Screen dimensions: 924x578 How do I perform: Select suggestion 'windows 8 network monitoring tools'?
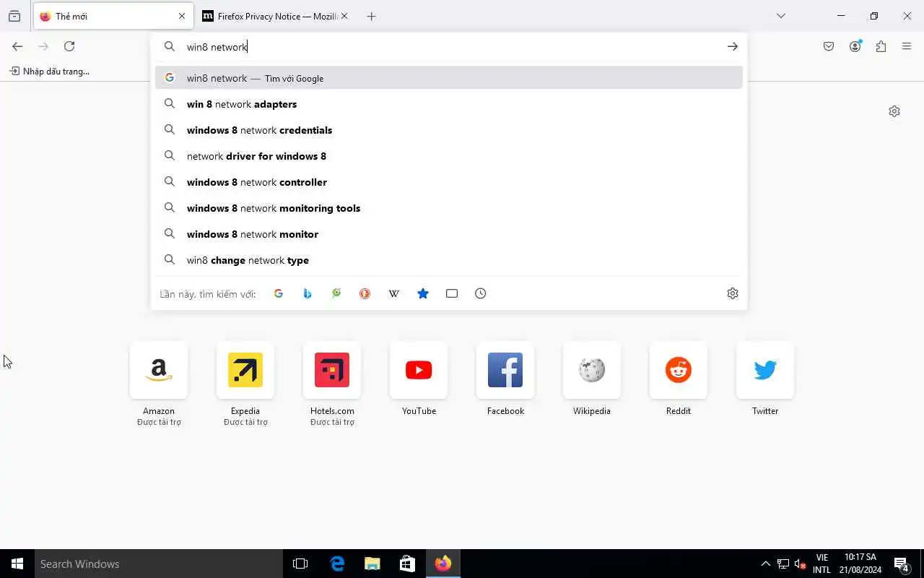(448, 208)
